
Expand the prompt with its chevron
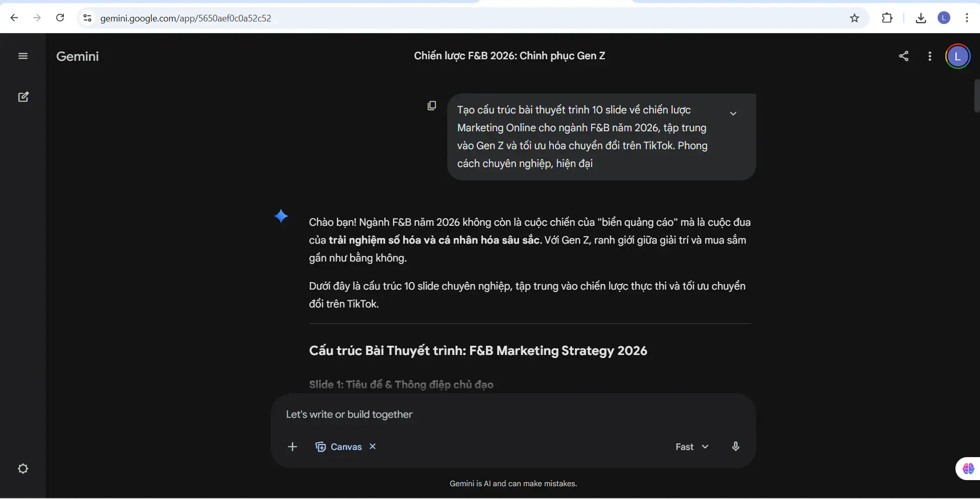pyautogui.click(x=733, y=113)
